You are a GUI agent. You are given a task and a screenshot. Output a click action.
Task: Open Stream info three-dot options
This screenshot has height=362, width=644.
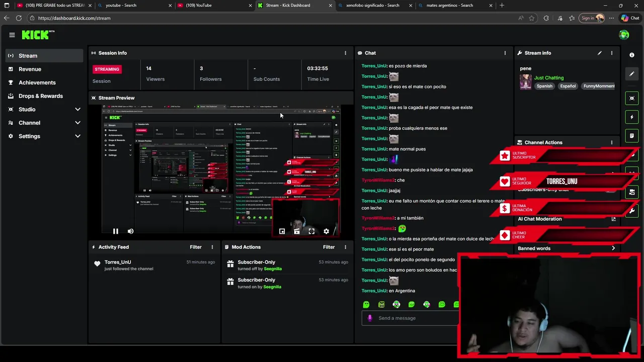coord(612,53)
